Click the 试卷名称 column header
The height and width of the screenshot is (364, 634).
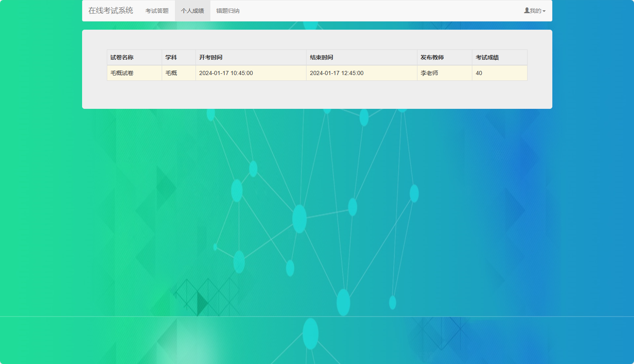click(x=121, y=57)
